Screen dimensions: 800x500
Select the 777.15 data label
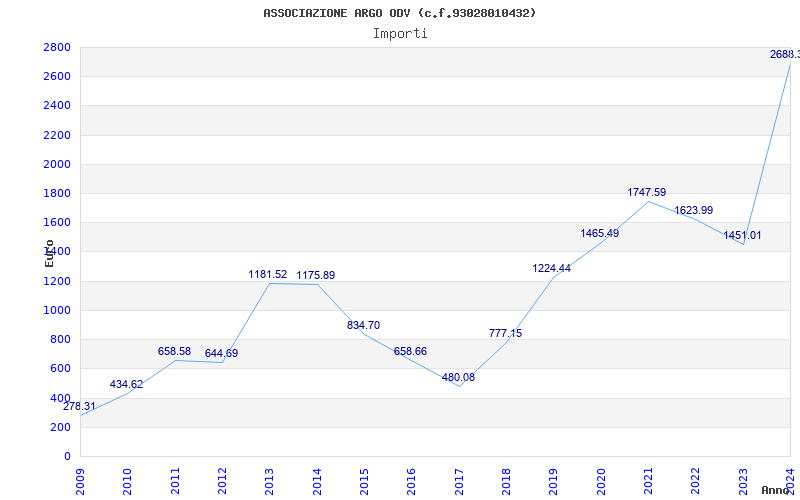click(506, 334)
